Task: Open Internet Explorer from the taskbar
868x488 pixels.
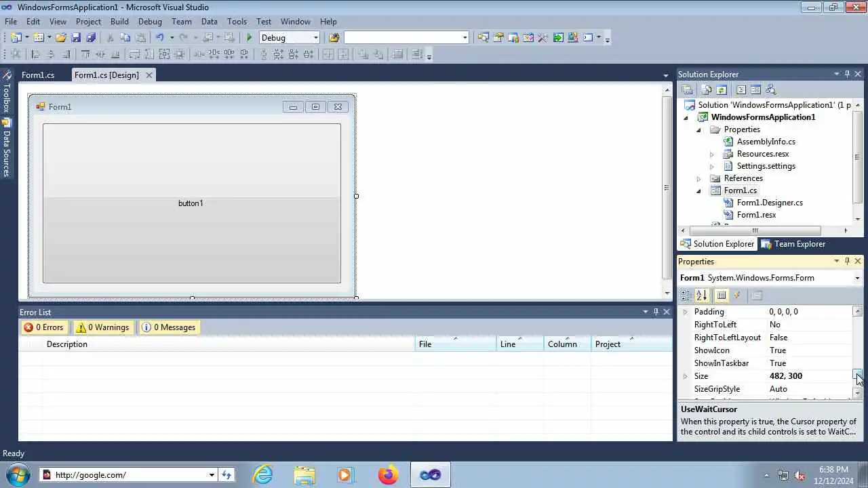Action: tap(262, 474)
